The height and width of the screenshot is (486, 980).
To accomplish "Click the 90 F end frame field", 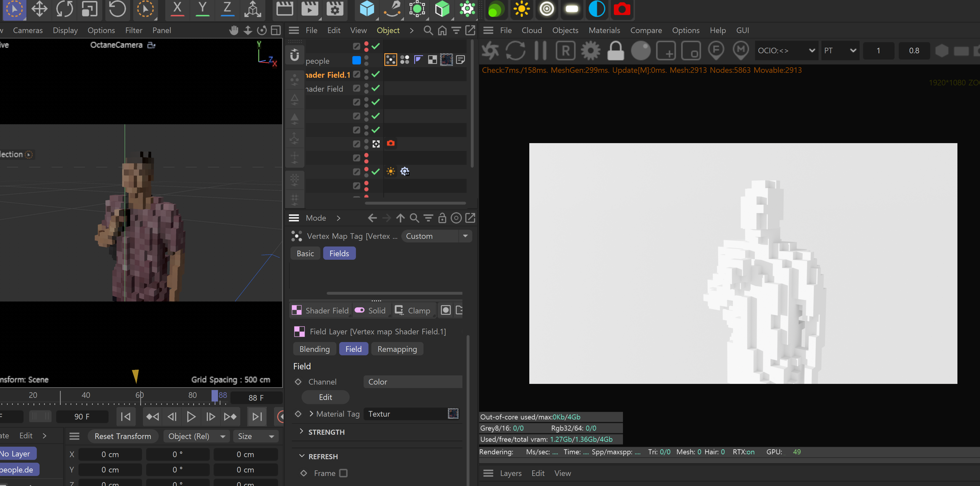I will (82, 417).
